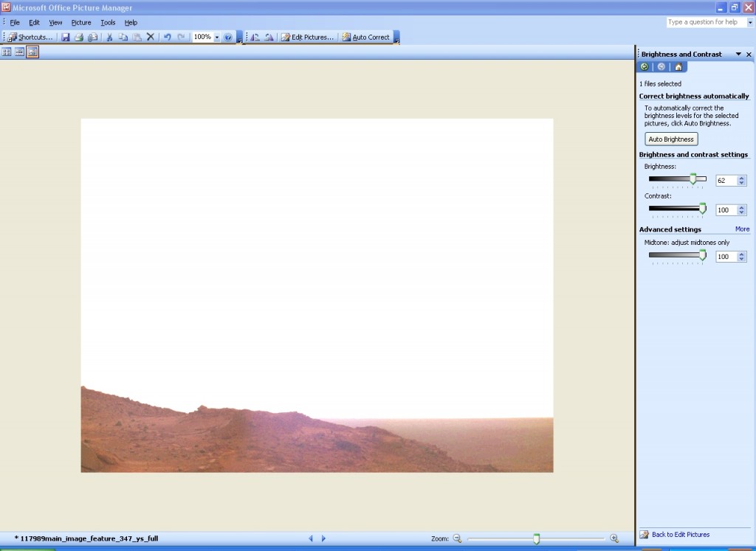Rotate the picture left

tap(255, 37)
